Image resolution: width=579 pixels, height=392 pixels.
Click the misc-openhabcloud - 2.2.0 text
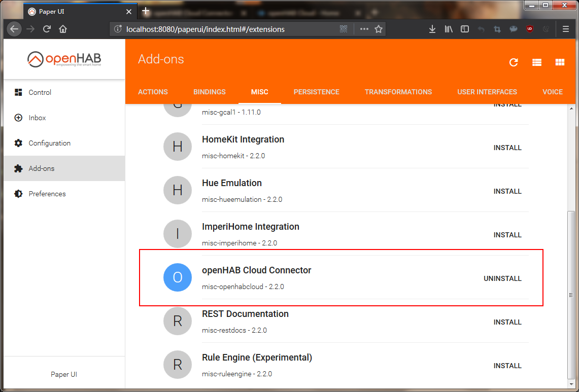pos(243,287)
